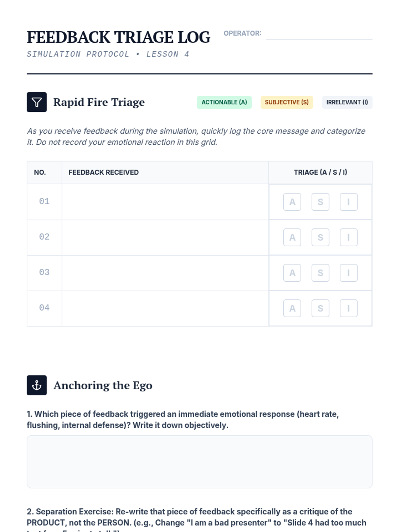Click the Irrelevant (I) gray legend badge
Viewport: 399px width, 532px height.
347,102
